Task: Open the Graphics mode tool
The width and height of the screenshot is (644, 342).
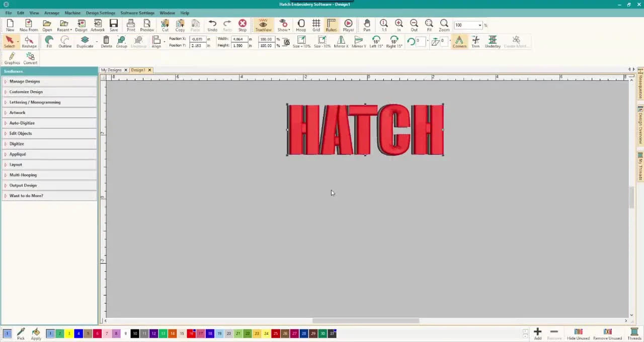Action: click(12, 58)
